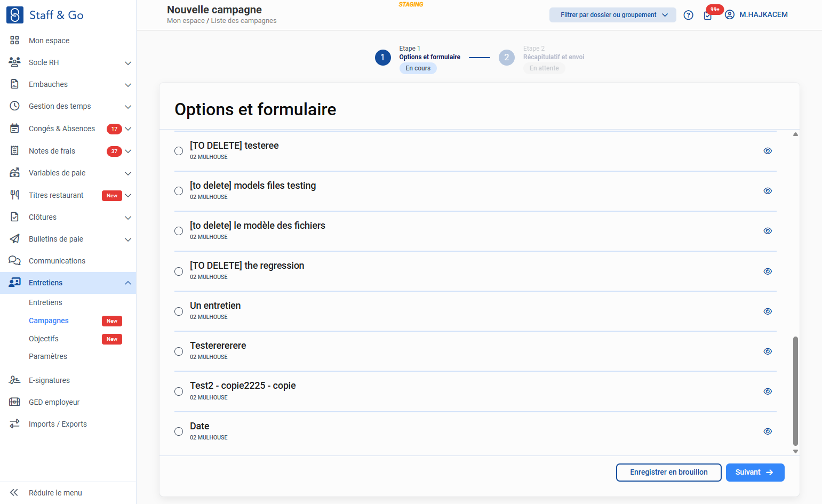The width and height of the screenshot is (822, 504).
Task: Click the E-signatures signature icon
Action: pyautogui.click(x=15, y=380)
